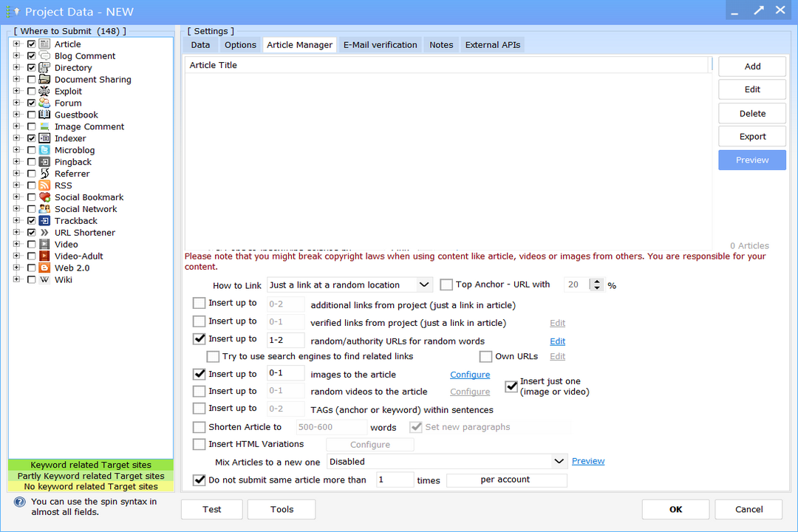This screenshot has height=532, width=798.
Task: Switch to the E-Mail verification tab
Action: pos(380,44)
